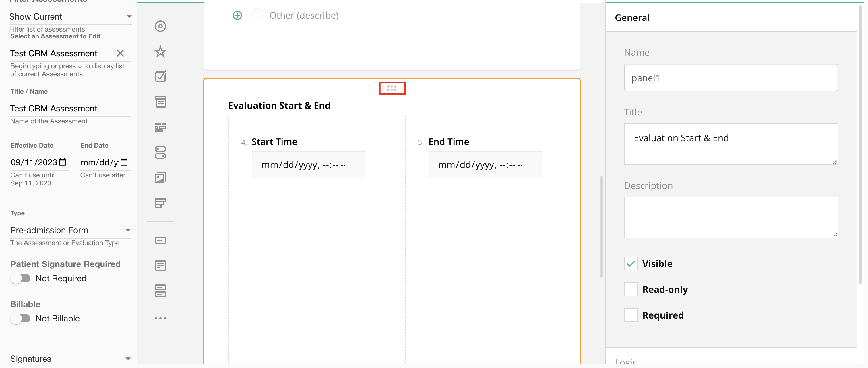Clear the Test CRM Assessment selection with the X

(x=120, y=53)
